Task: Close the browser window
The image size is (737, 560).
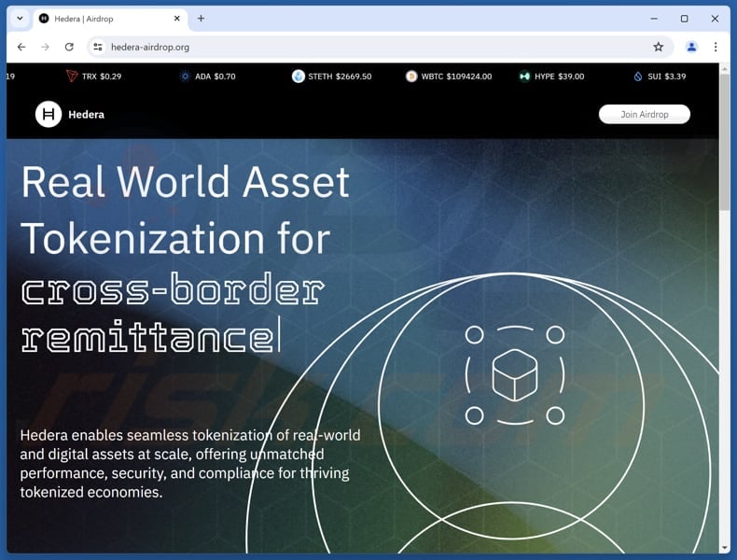Action: pyautogui.click(x=715, y=19)
